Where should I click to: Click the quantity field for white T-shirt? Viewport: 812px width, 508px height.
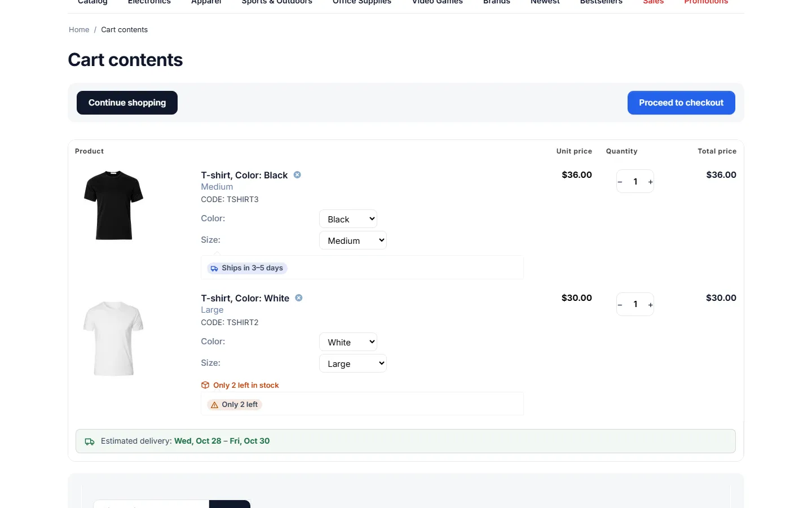(x=636, y=305)
